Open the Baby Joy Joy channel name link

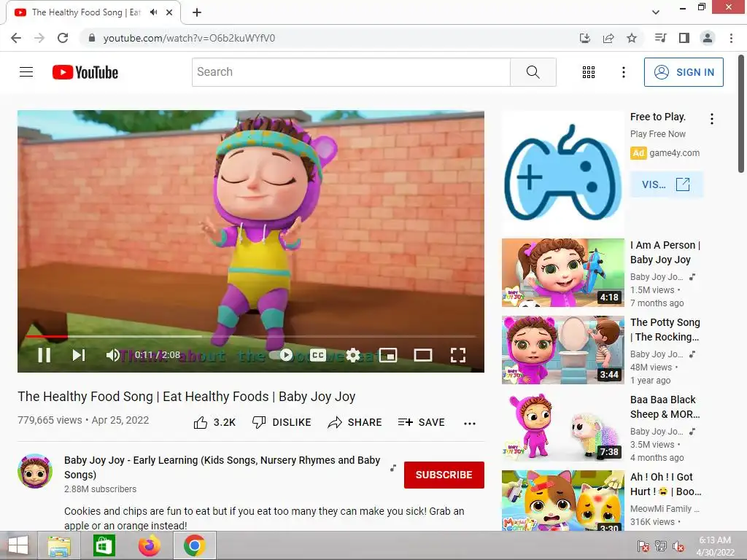[222, 467]
